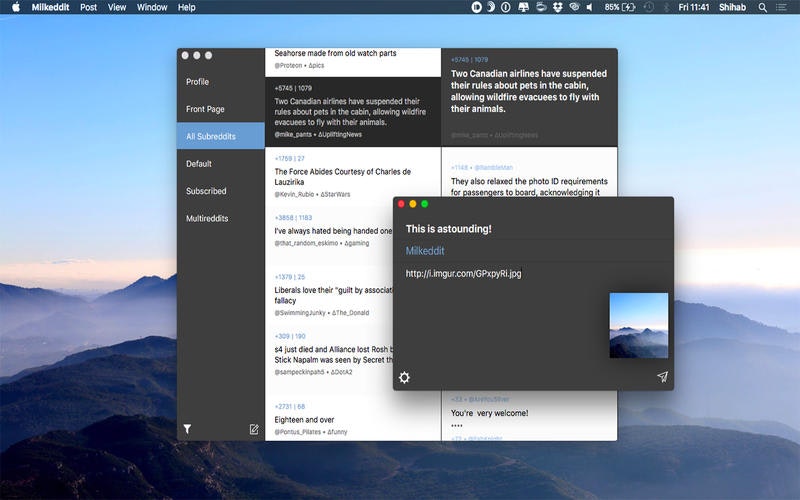Click the battery status 85%
Viewport: 800px width, 500px height.
coord(619,7)
